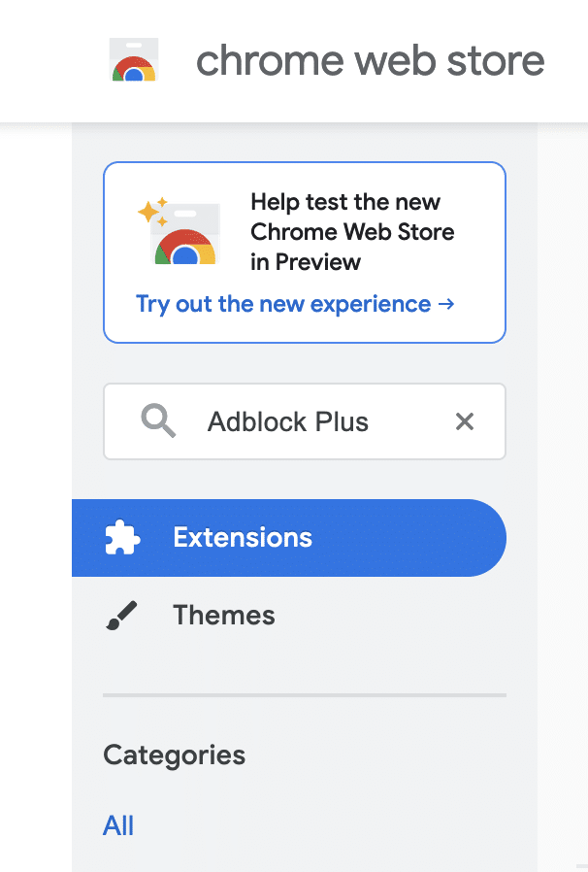Click the Extensions puzzle piece icon

(x=122, y=538)
